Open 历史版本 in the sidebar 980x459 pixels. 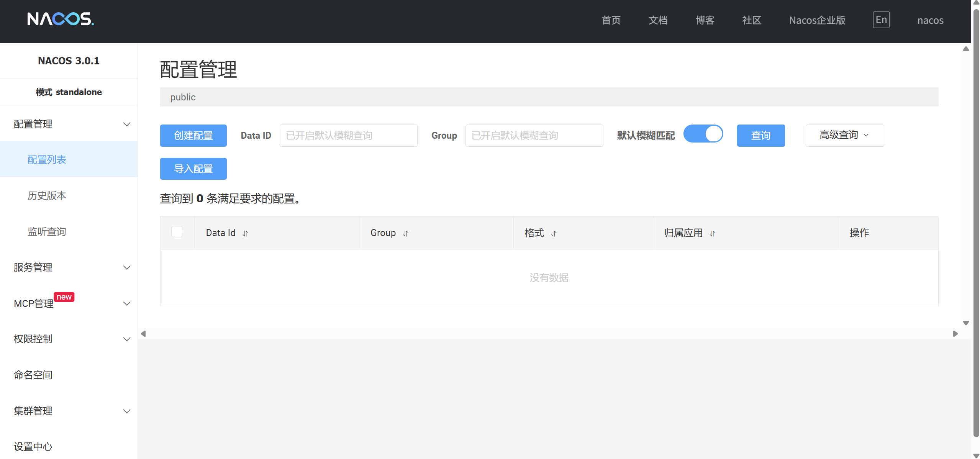click(x=47, y=195)
